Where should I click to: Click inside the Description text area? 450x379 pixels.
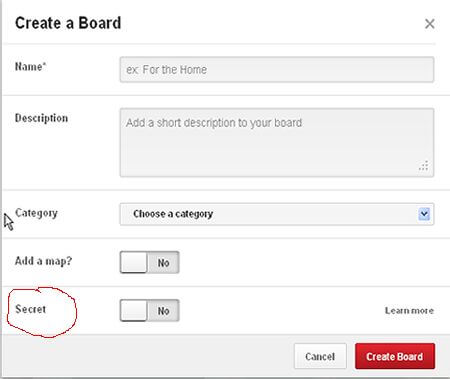pyautogui.click(x=277, y=142)
